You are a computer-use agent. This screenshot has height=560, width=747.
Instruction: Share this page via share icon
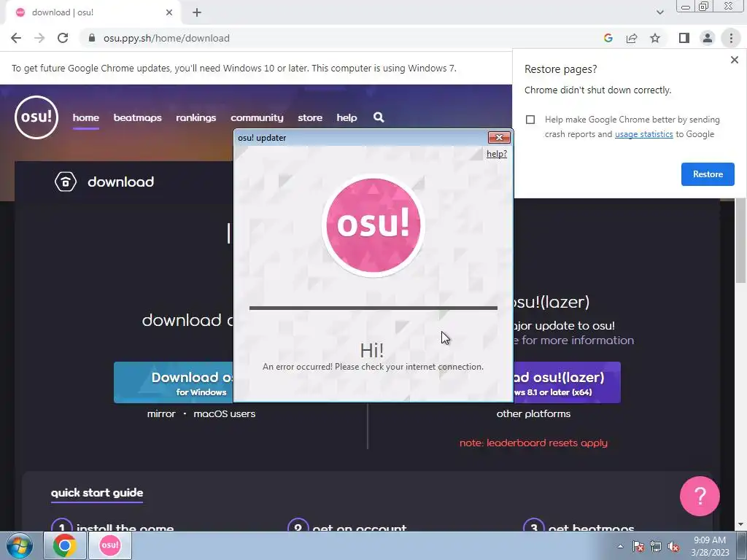coord(632,38)
